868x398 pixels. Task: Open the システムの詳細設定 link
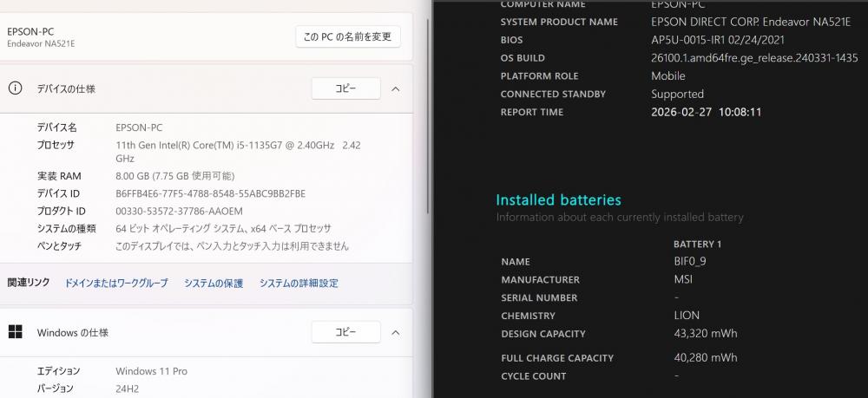click(x=299, y=283)
